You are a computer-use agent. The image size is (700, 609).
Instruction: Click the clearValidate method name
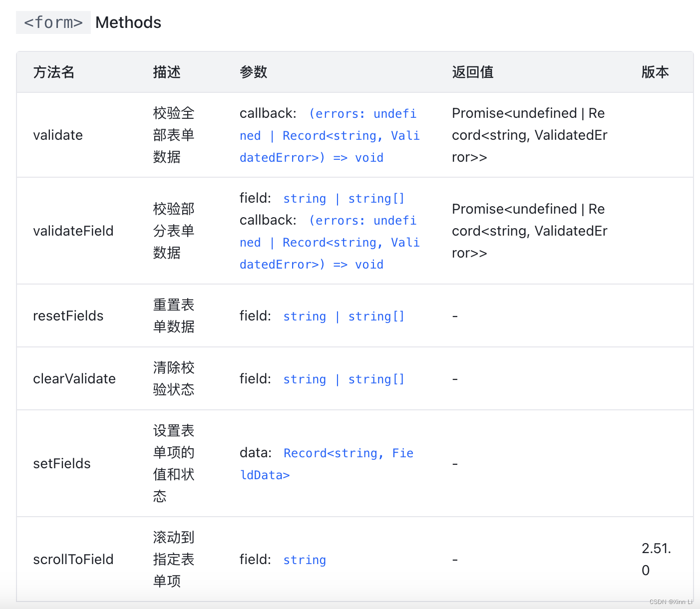tap(74, 378)
